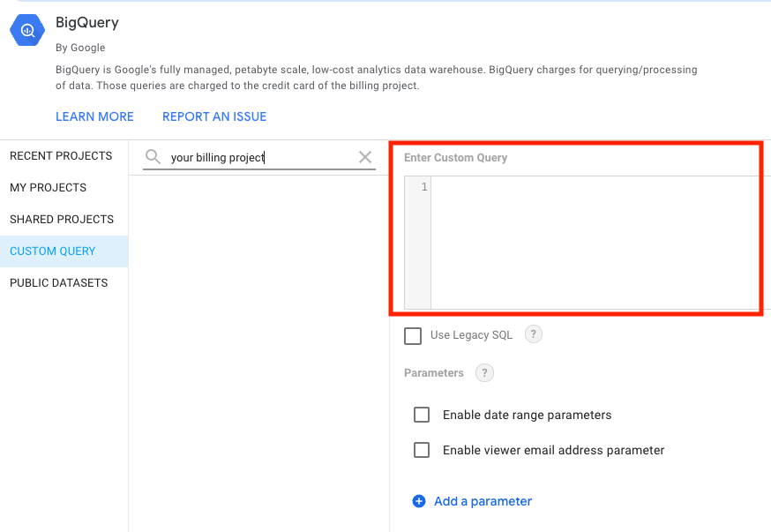Open help icon next to Use Legacy SQL
771x532 pixels.
click(x=533, y=334)
